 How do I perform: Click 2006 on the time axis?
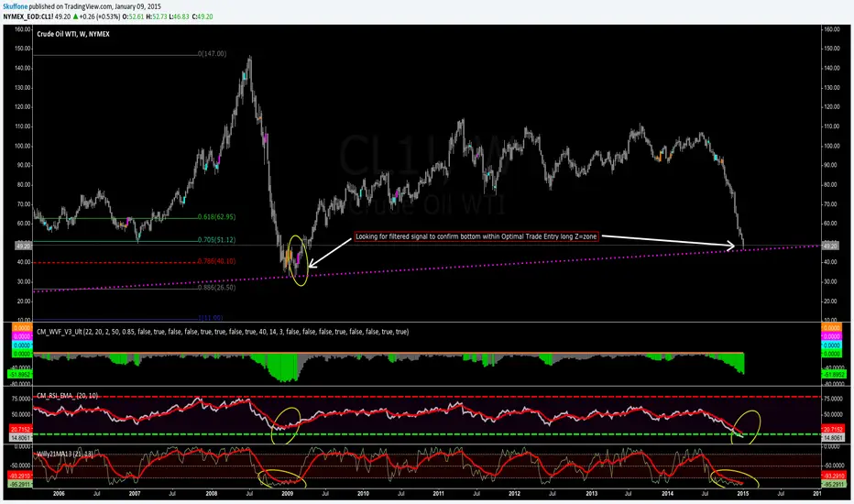59,494
